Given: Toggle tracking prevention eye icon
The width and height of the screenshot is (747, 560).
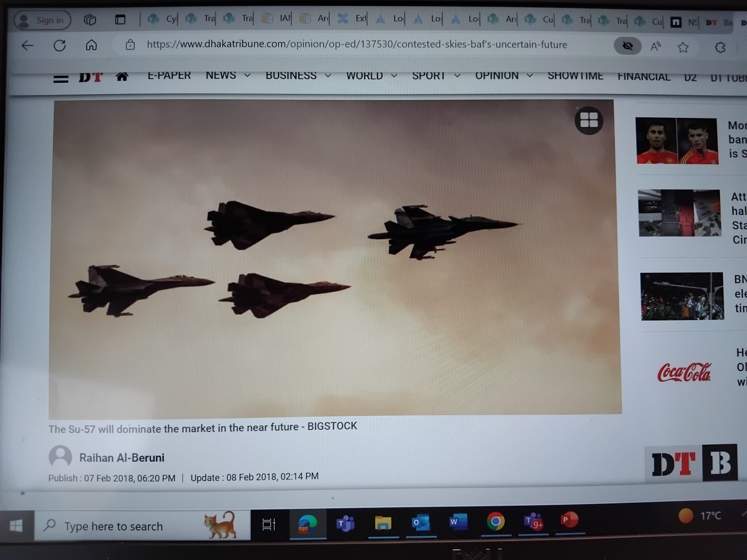Looking at the screenshot, I should point(627,45).
